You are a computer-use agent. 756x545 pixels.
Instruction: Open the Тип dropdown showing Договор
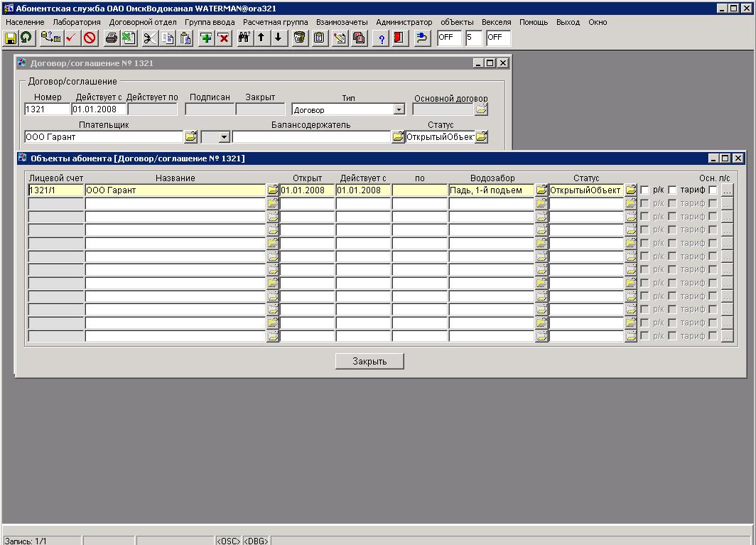click(399, 109)
